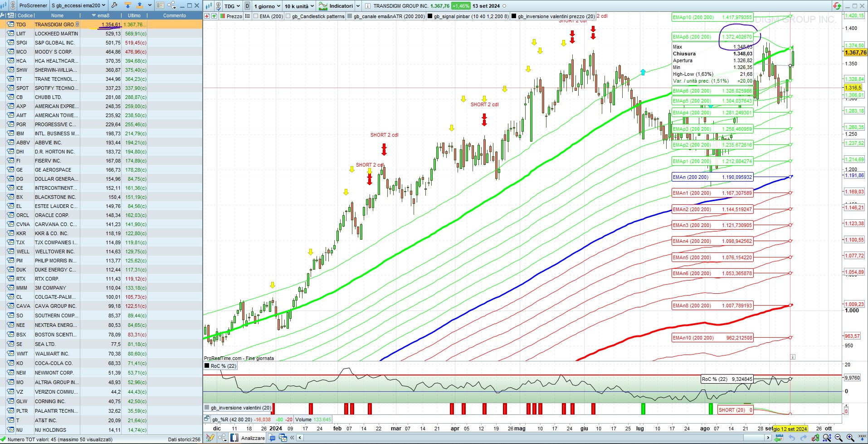Open the 1 giorno timeframe dropdown
The height and width of the screenshot is (444, 868).
tap(267, 6)
